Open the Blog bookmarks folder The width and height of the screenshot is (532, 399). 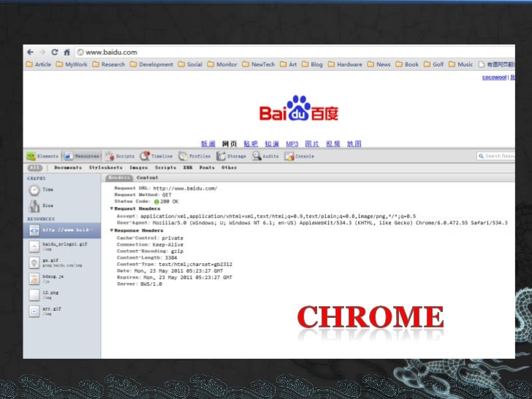click(x=312, y=64)
